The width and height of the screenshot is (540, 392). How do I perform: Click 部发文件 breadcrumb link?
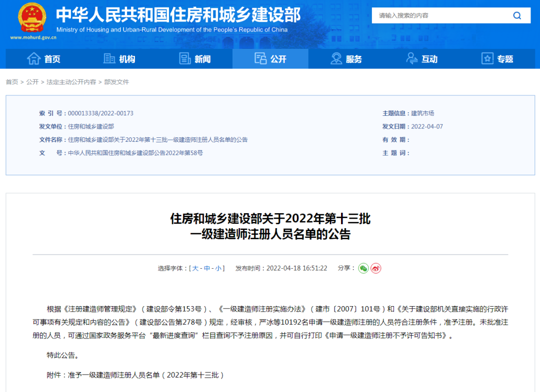pos(116,82)
